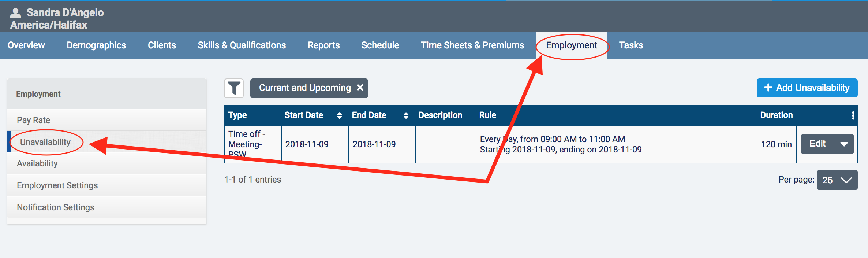The image size is (868, 258).
Task: Go to Time Sheets & Premiums tab
Action: pyautogui.click(x=472, y=45)
